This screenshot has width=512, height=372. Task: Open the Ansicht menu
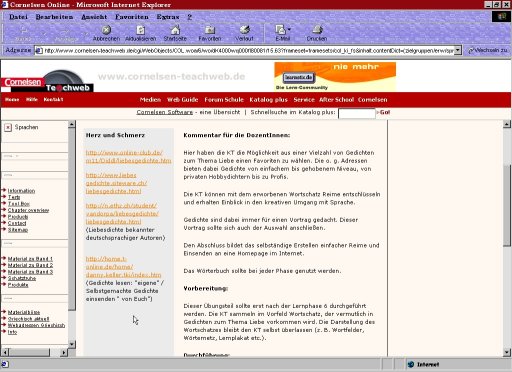click(x=94, y=17)
